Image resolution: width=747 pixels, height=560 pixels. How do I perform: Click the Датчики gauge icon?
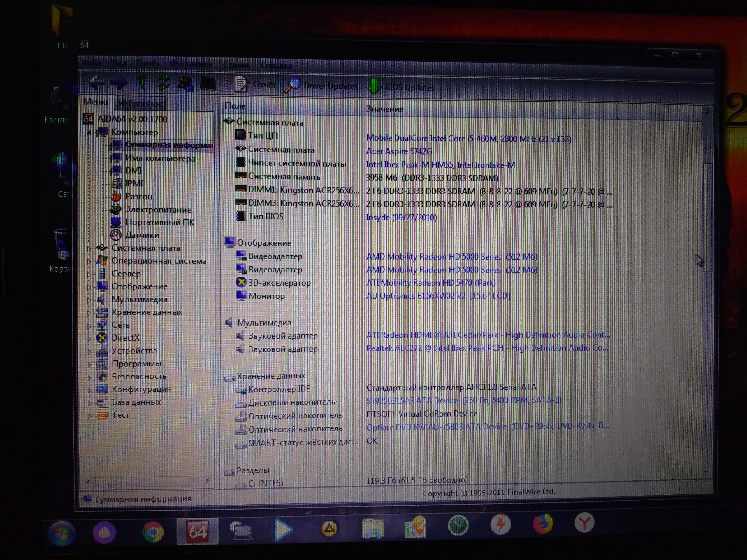coord(116,235)
